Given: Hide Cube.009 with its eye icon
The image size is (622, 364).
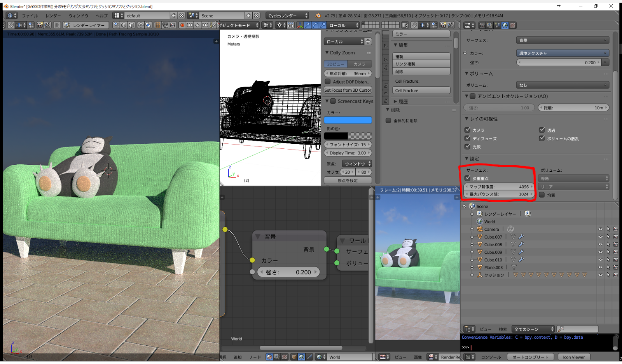Looking at the screenshot, I should (601, 252).
